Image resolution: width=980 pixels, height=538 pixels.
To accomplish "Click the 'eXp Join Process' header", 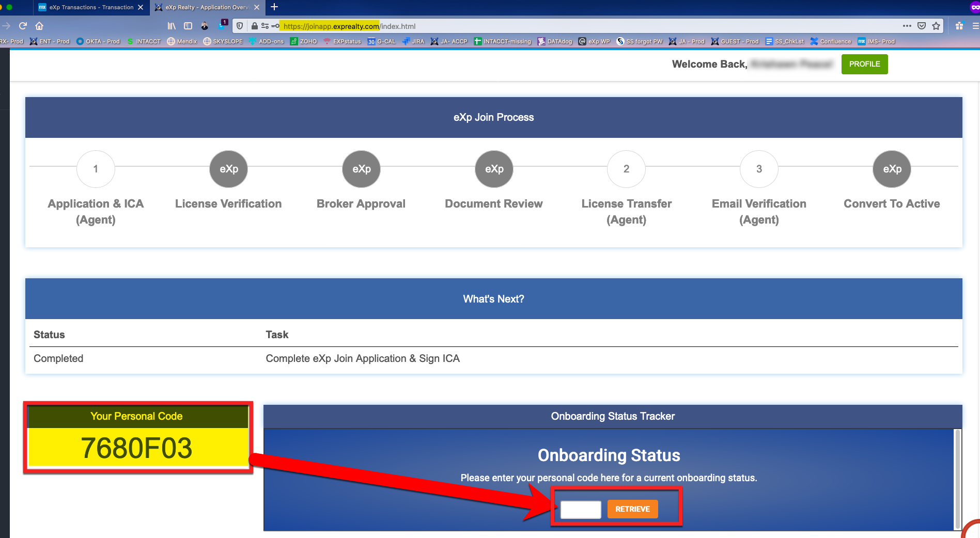I will point(493,117).
